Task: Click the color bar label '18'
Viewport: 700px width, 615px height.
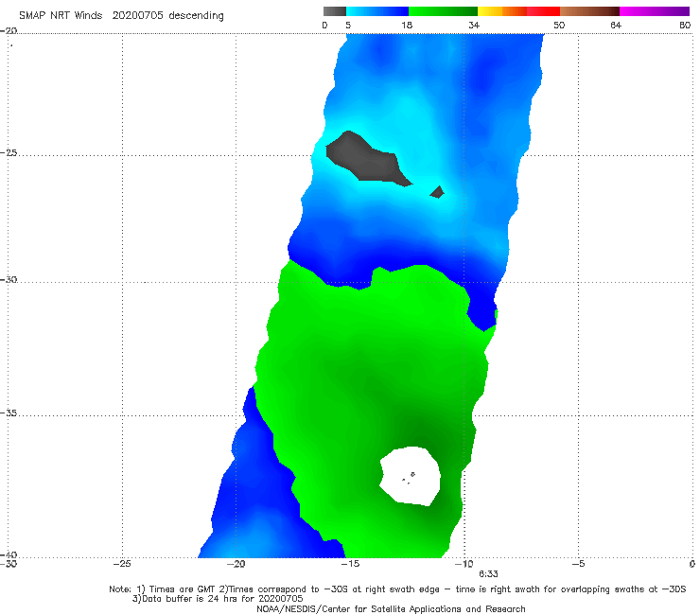Action: [407, 26]
